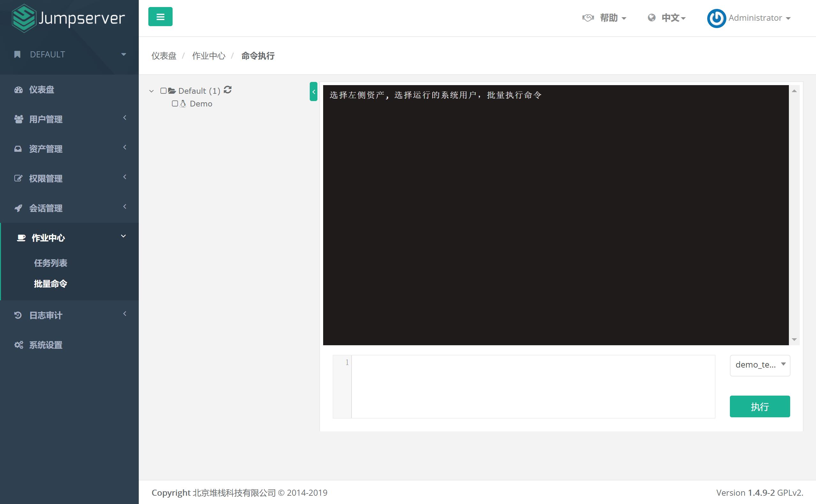
Task: Click the gears icon for 系统设置
Action: pyautogui.click(x=19, y=345)
